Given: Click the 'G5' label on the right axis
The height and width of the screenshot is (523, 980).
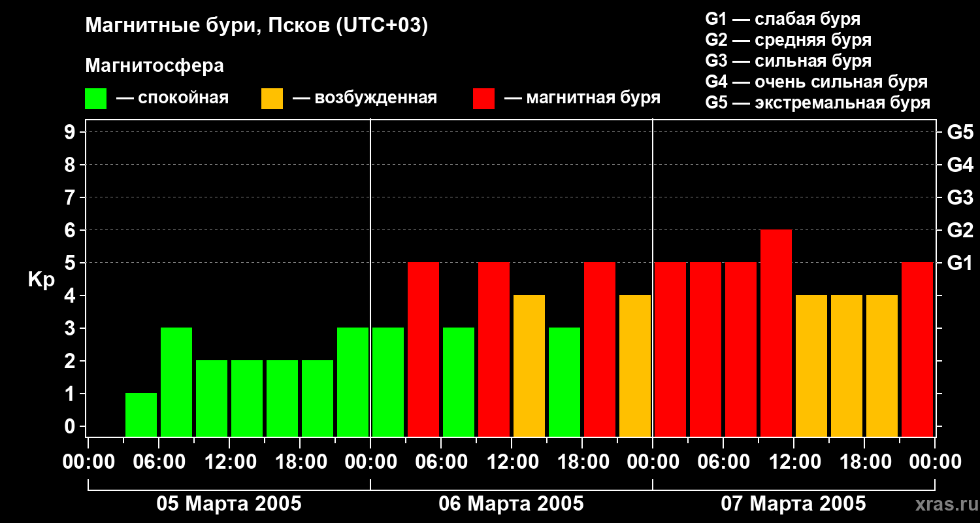Looking at the screenshot, I should 960,132.
